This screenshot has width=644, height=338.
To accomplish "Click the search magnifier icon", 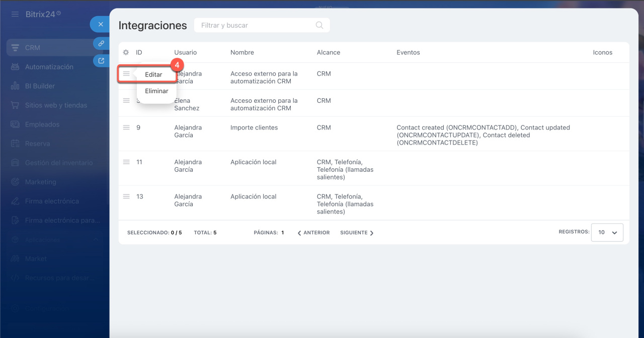I will click(x=319, y=25).
